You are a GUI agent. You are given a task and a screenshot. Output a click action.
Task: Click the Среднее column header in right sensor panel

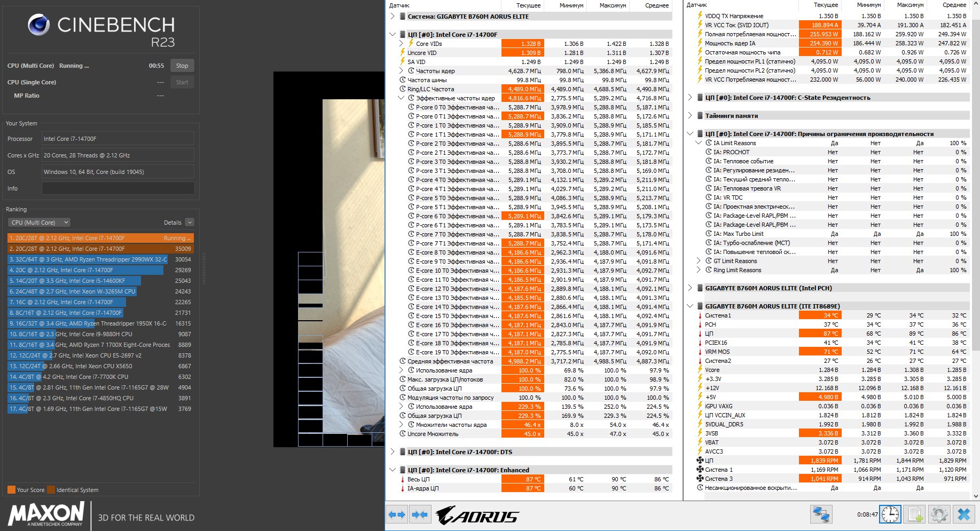[x=954, y=5]
